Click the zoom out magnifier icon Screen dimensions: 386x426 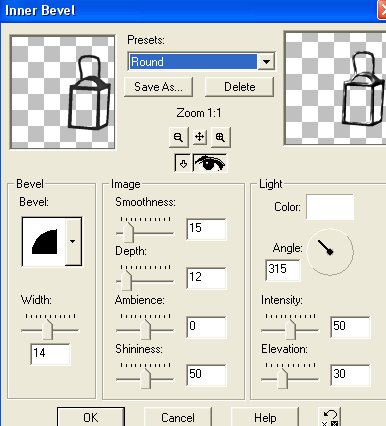point(178,137)
